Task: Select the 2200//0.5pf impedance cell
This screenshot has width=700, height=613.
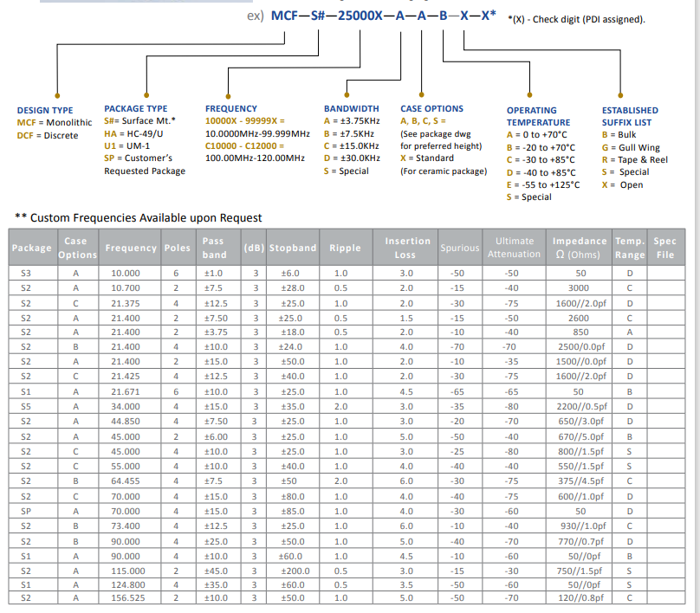Action: (580, 404)
